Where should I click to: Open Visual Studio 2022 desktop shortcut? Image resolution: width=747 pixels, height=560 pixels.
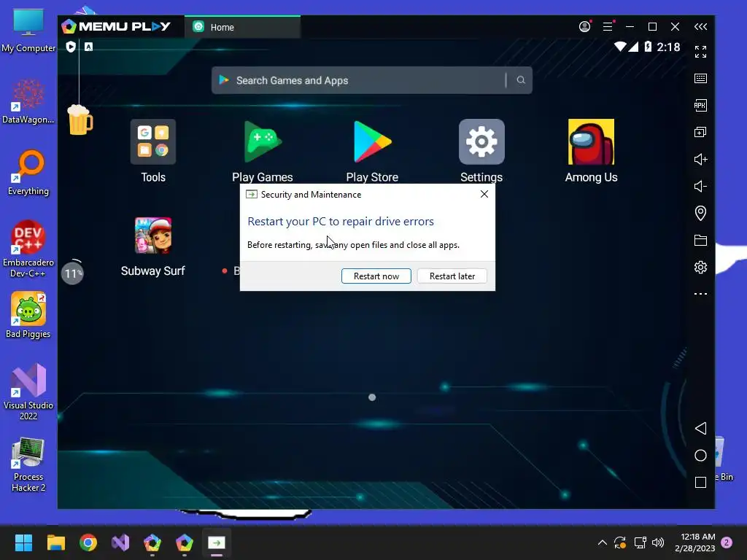(x=28, y=392)
